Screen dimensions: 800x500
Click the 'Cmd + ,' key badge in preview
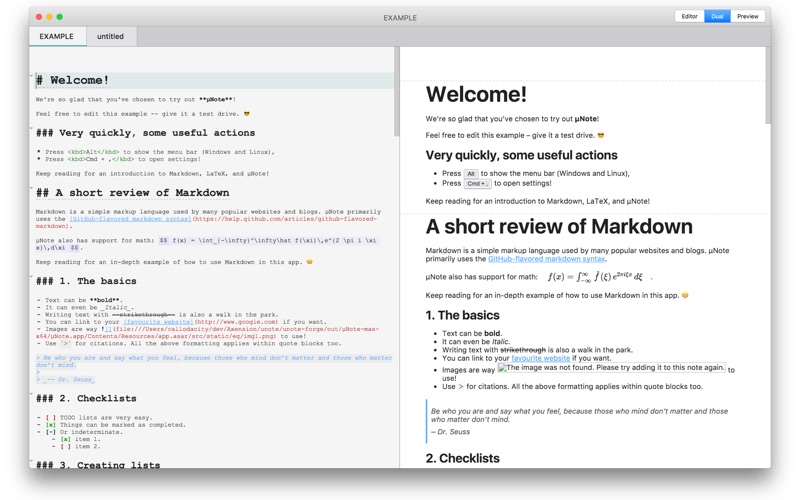tap(478, 184)
